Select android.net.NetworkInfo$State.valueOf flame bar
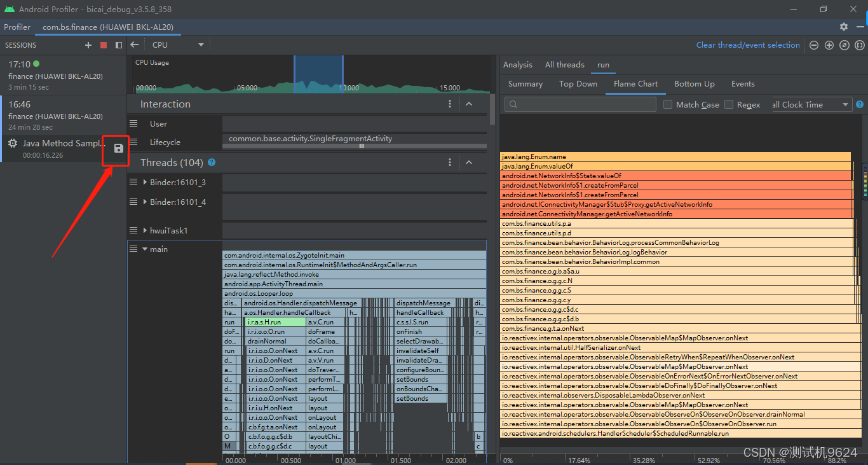 pyautogui.click(x=677, y=176)
